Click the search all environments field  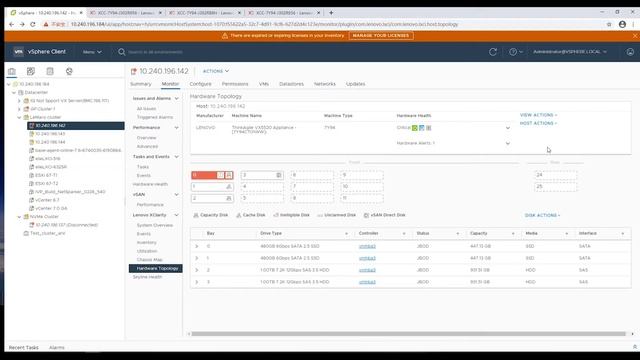click(155, 52)
